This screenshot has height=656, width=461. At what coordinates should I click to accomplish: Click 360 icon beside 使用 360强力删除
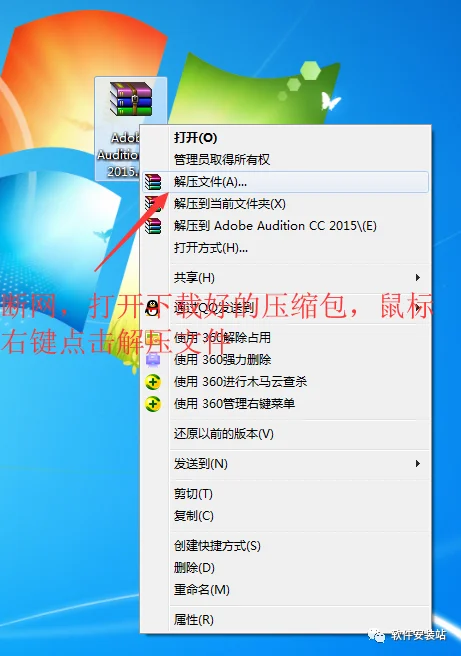[x=153, y=360]
